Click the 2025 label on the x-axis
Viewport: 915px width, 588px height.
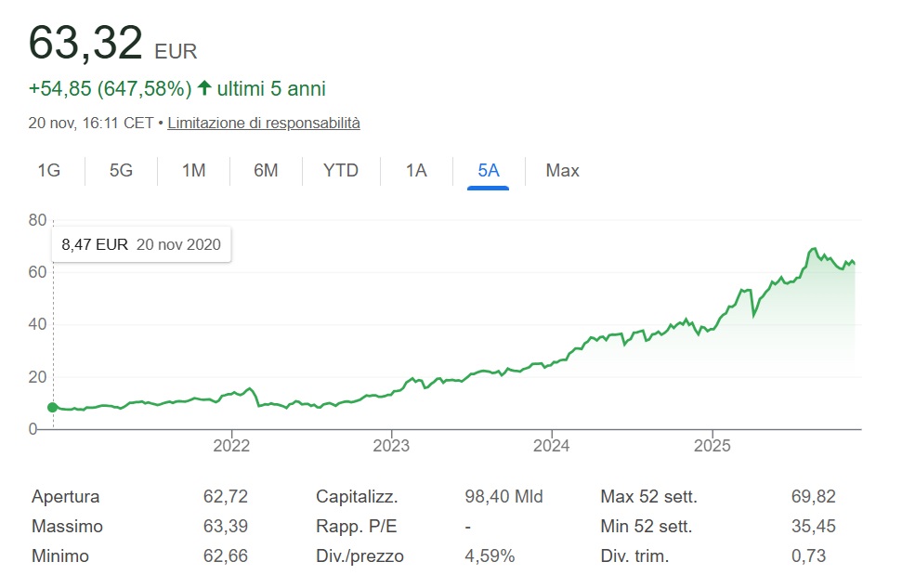pyautogui.click(x=712, y=445)
